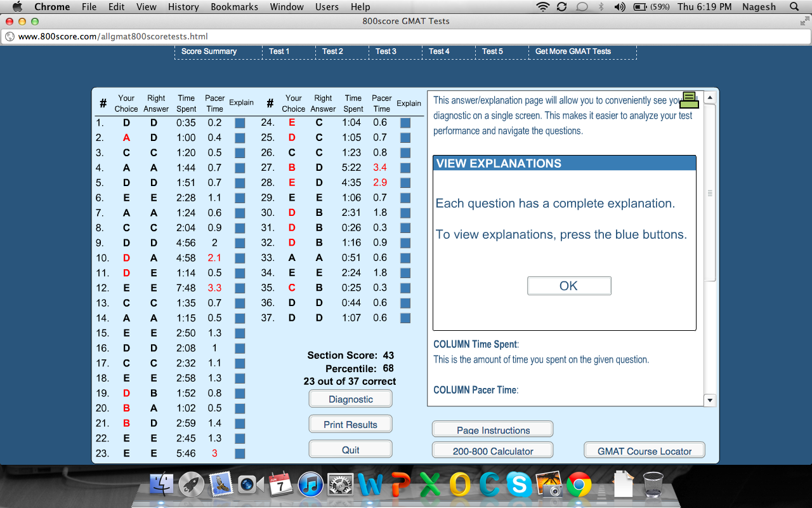Show the explanation for question 28

click(x=405, y=183)
